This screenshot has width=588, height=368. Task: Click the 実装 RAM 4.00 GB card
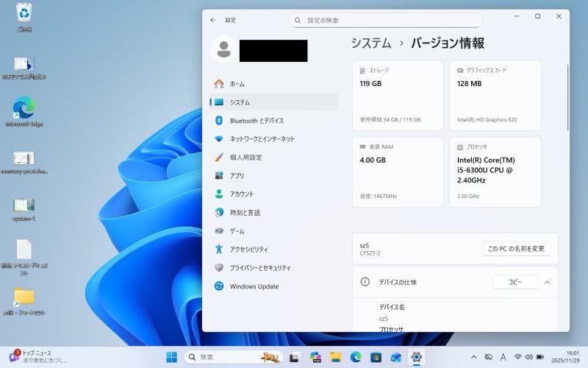(398, 172)
